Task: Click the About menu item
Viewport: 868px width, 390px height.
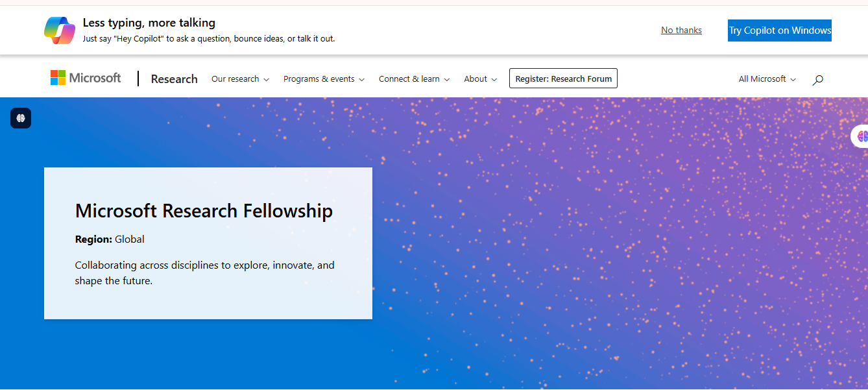Action: (480, 79)
